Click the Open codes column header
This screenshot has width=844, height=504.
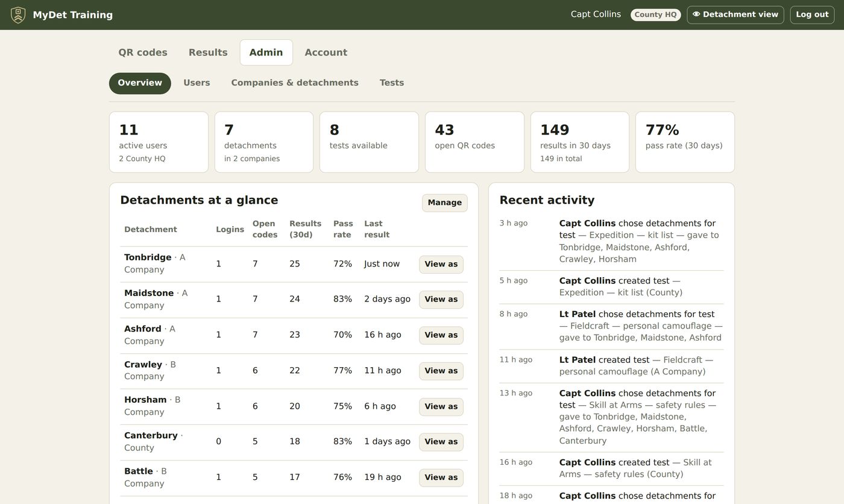(x=265, y=229)
